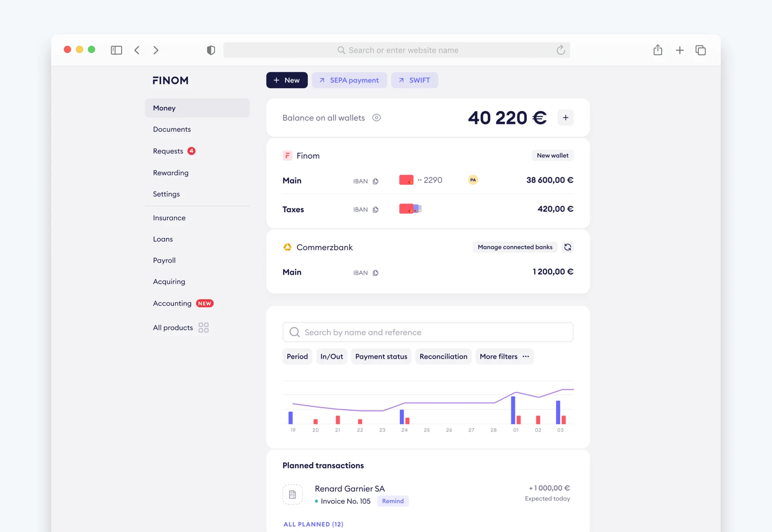Copy the IBAN of the Commerzbank Main account
Viewport: 772px width, 532px height.
point(376,273)
